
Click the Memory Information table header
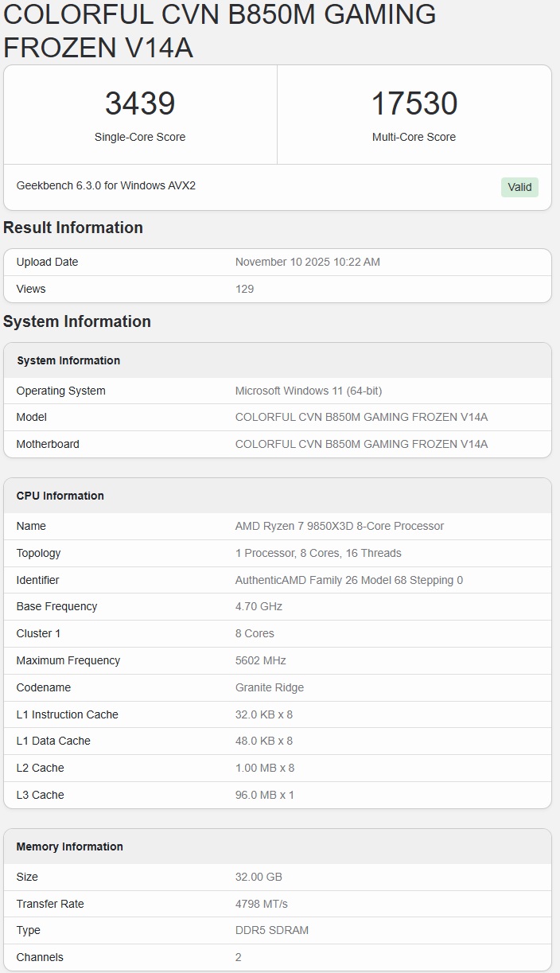tap(70, 847)
